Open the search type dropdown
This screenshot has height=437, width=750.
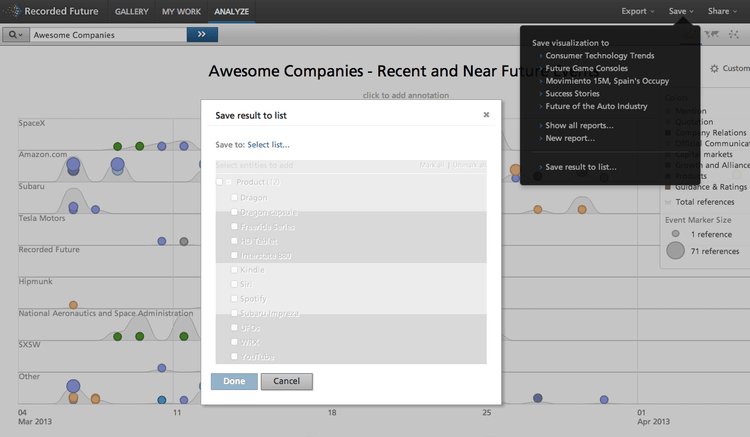pyautogui.click(x=17, y=34)
